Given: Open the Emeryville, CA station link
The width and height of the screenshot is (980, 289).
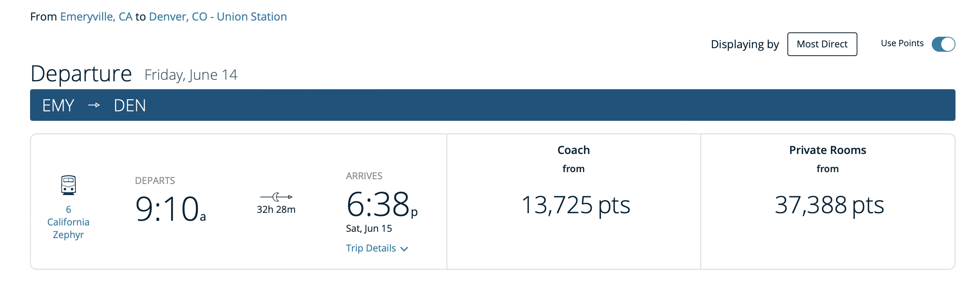Looking at the screenshot, I should 96,17.
